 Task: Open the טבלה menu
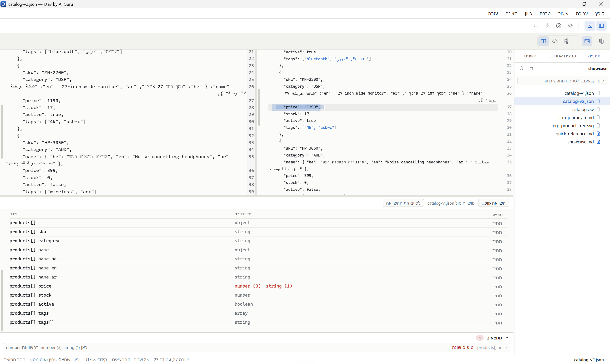click(545, 14)
